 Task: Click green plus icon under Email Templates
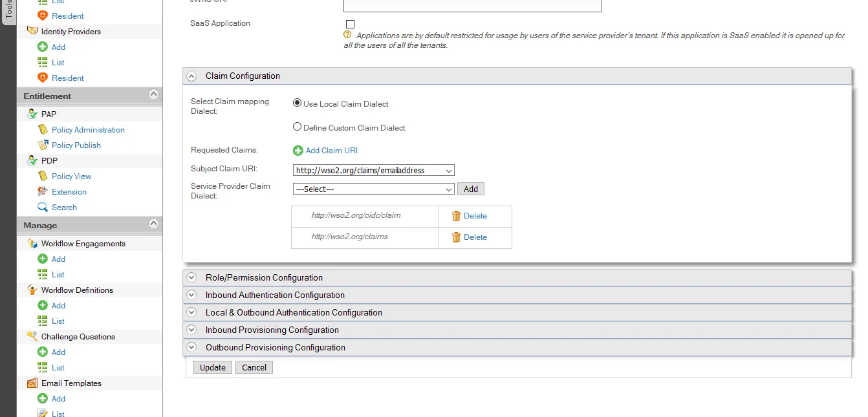pos(43,398)
